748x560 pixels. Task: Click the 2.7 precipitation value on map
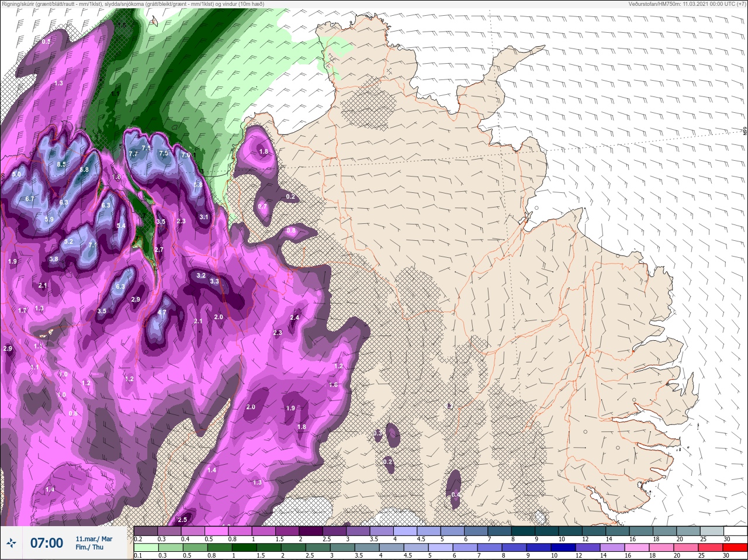[159, 250]
